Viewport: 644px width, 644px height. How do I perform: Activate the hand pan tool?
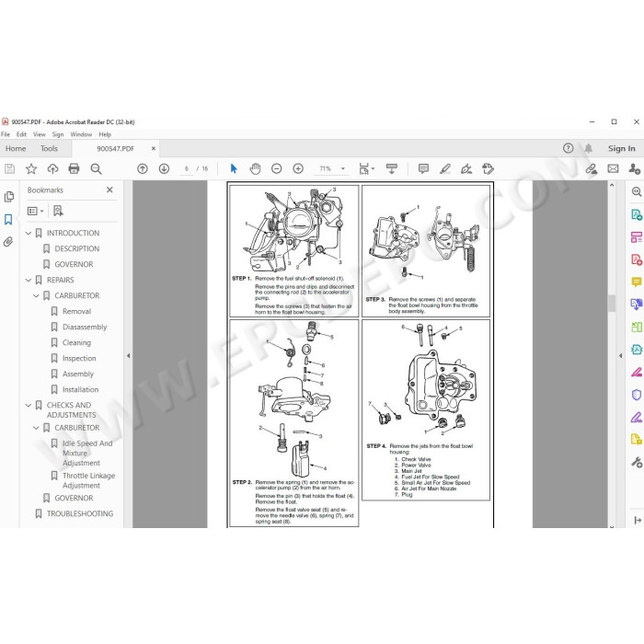(x=255, y=168)
